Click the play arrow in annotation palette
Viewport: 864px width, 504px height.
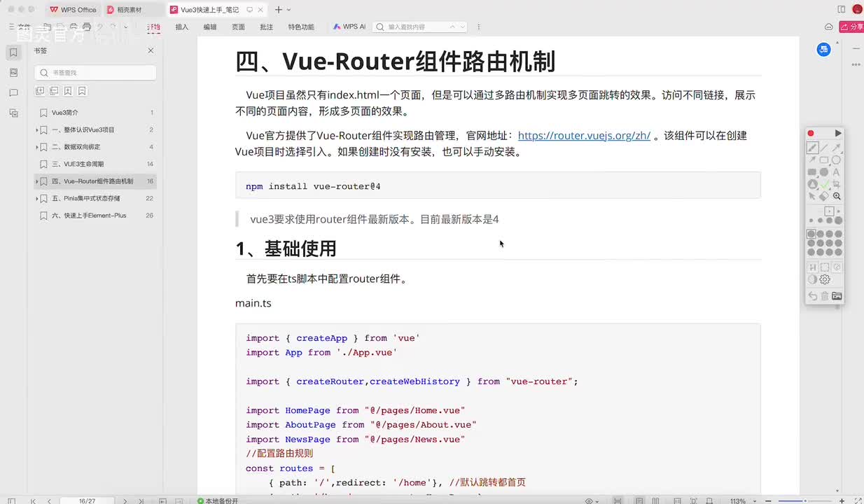point(837,133)
